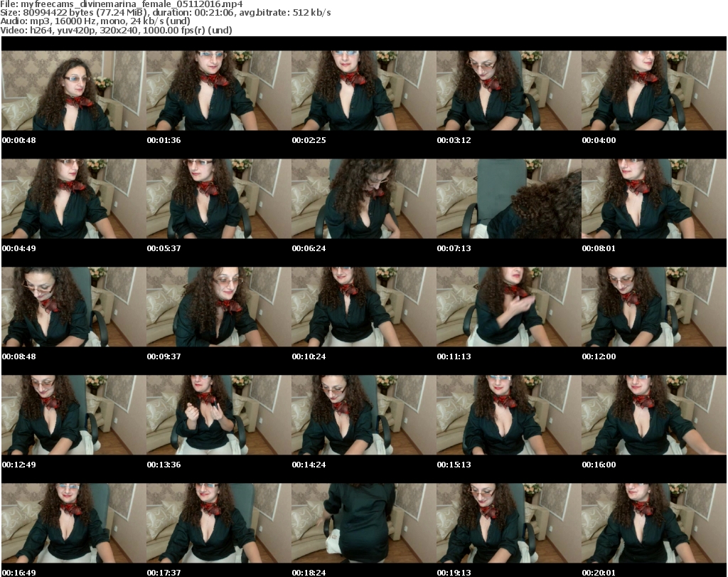Pick the frame labeled 00:11:13
This screenshot has height=577, width=728.
(x=508, y=307)
